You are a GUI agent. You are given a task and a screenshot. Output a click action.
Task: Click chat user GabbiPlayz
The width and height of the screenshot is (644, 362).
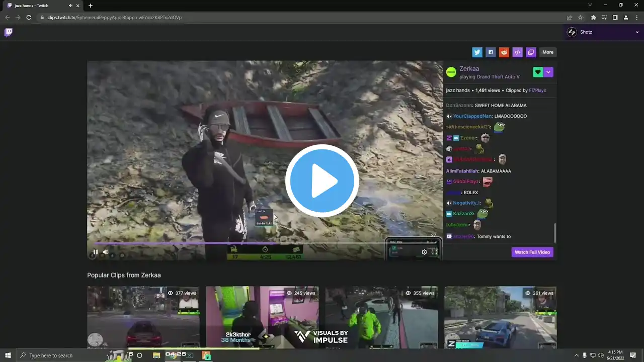tap(465, 182)
